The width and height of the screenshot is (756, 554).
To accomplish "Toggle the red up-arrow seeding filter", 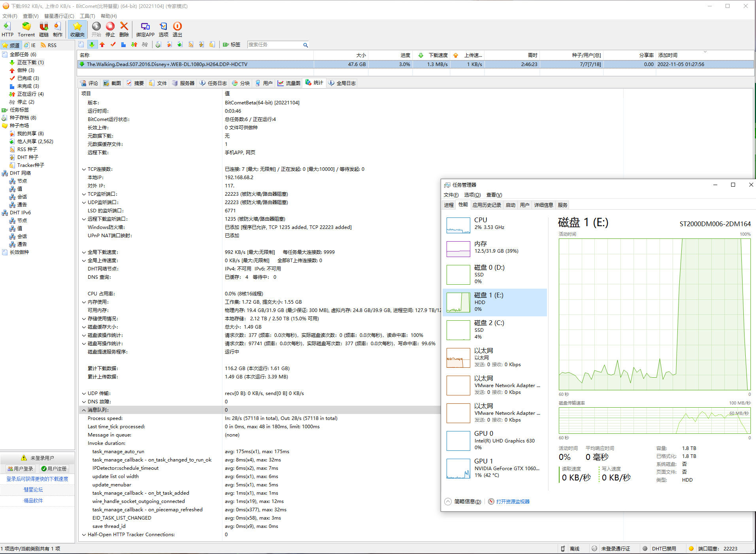I will [x=102, y=45].
